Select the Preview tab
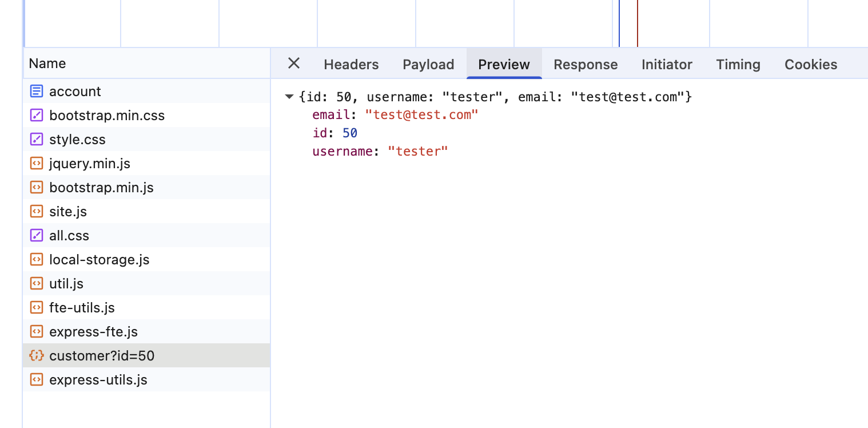The image size is (868, 428). [504, 64]
